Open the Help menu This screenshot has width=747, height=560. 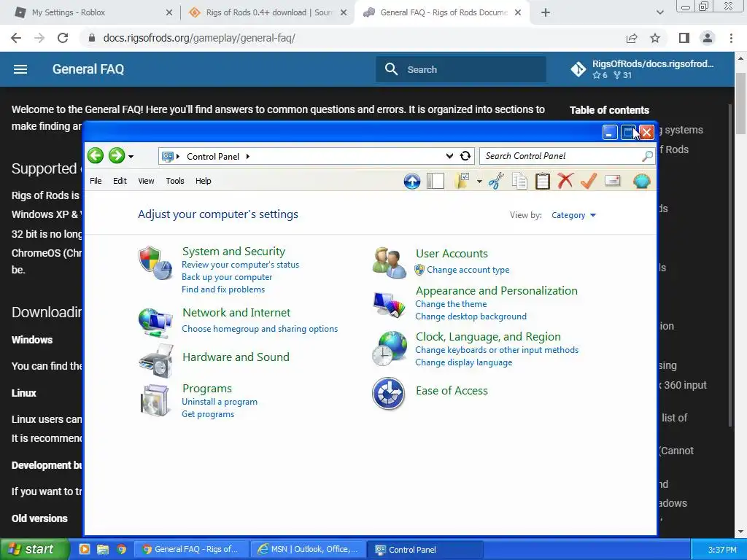coord(203,181)
